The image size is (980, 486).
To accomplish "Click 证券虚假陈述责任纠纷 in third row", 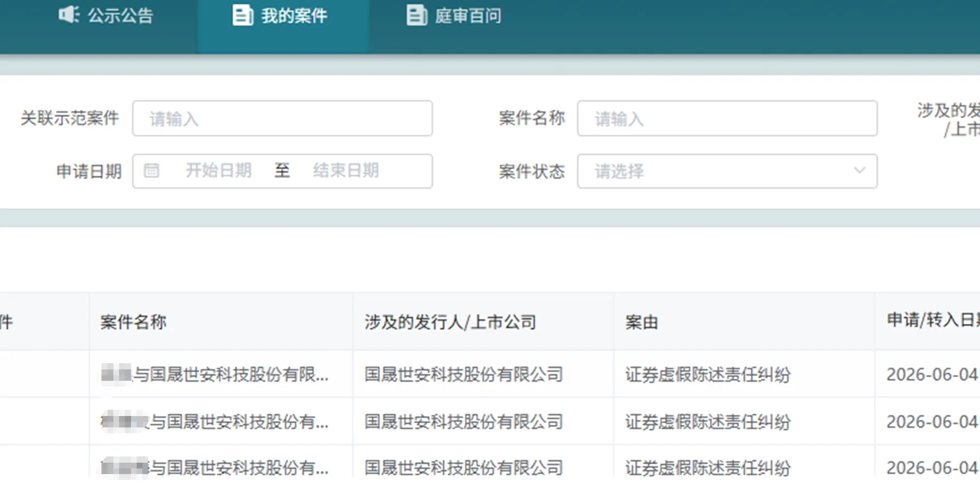I will [x=708, y=468].
